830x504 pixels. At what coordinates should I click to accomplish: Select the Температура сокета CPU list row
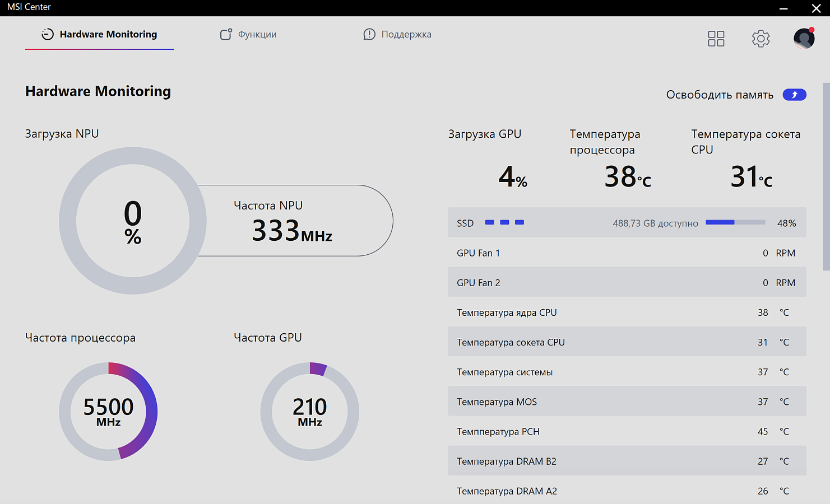tap(627, 342)
